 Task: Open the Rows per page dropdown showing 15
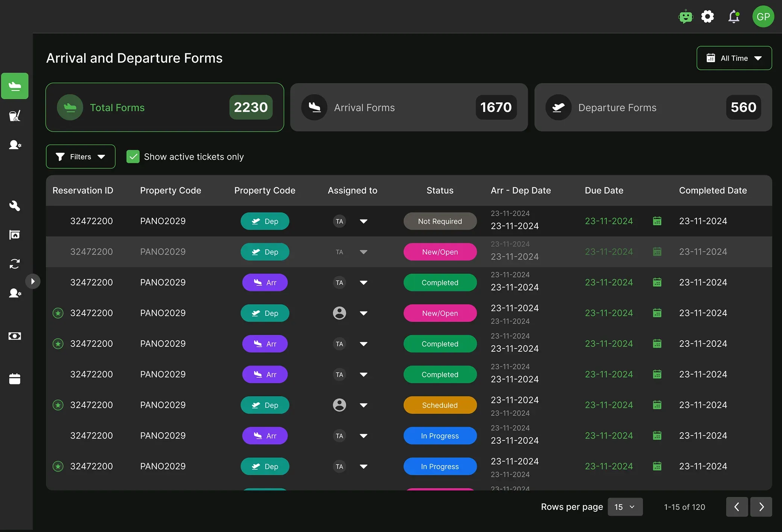[x=625, y=507]
